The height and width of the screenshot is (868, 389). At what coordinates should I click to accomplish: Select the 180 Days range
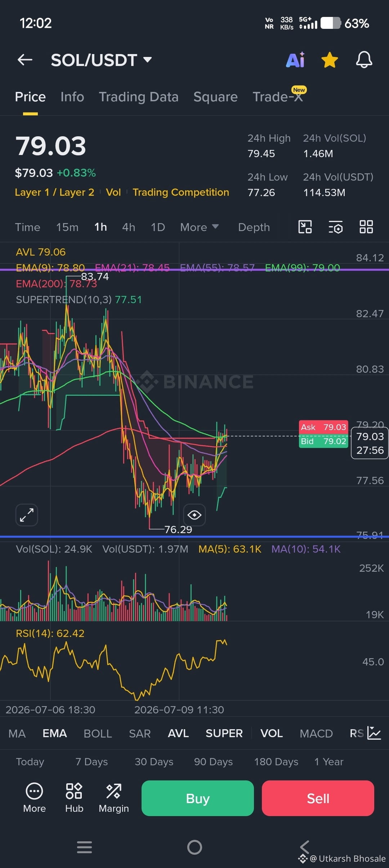[x=276, y=762]
